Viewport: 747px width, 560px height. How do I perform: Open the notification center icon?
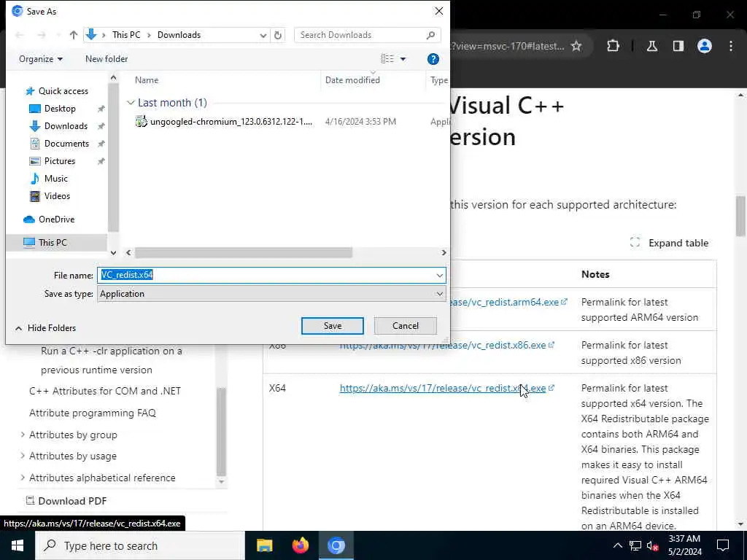(x=723, y=545)
